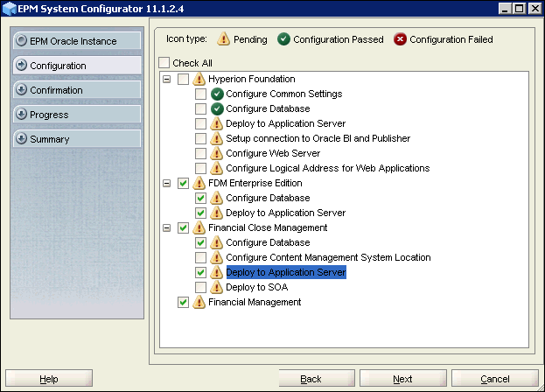The width and height of the screenshot is (545, 392).
Task: Tick Configure Logical Address for Web Applications checkbox
Action: (200, 169)
